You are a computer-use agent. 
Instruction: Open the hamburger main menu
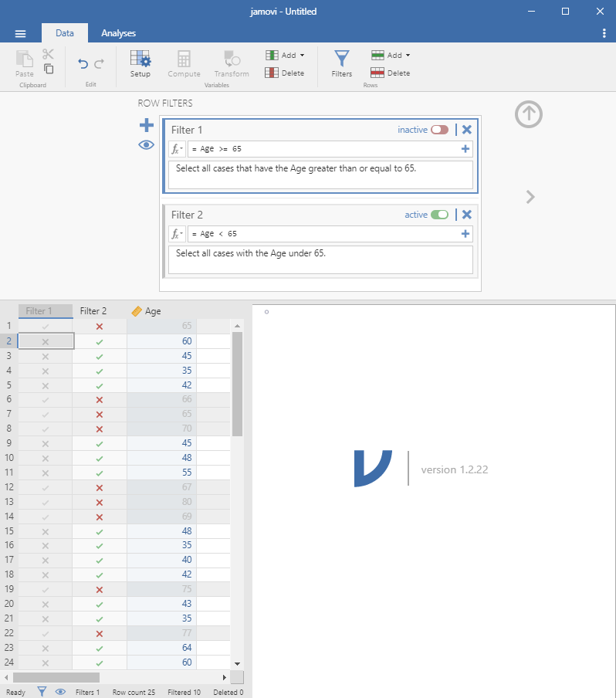(21, 33)
